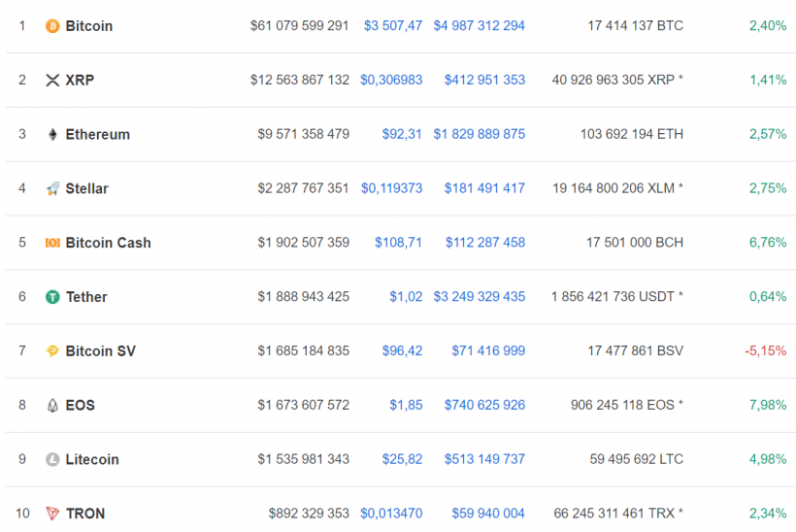Image resolution: width=796 pixels, height=532 pixels.
Task: Click the red TRON logo icon
Action: (52, 514)
